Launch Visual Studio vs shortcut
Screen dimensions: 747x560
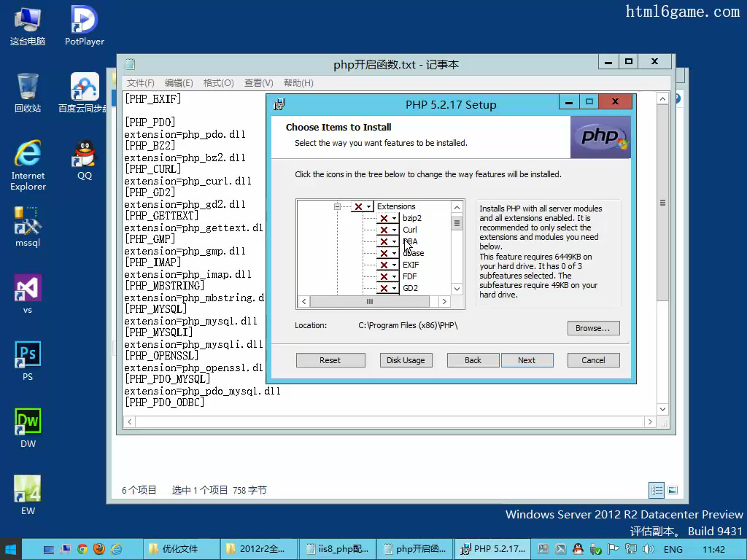(28, 295)
